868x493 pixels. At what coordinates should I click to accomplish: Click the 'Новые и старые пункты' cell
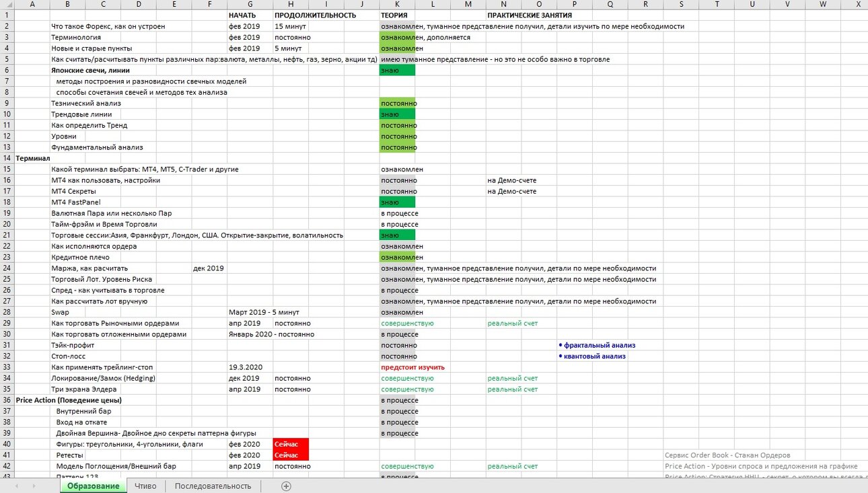(x=92, y=48)
